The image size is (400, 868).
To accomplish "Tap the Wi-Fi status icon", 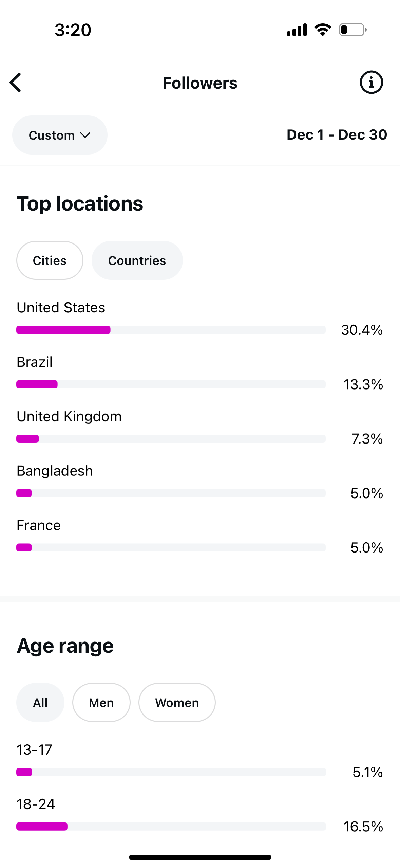I will point(323,30).
